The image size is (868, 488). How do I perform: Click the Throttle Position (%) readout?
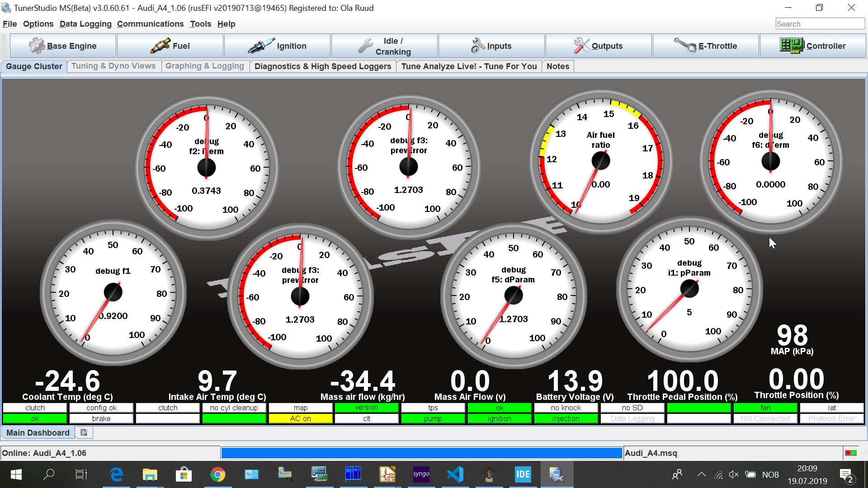797,383
